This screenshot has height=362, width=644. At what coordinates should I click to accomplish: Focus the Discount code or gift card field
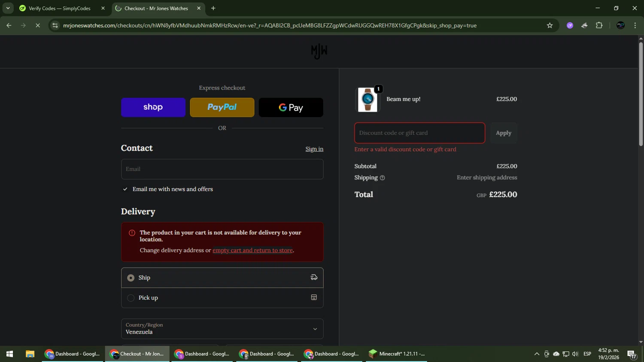(420, 133)
